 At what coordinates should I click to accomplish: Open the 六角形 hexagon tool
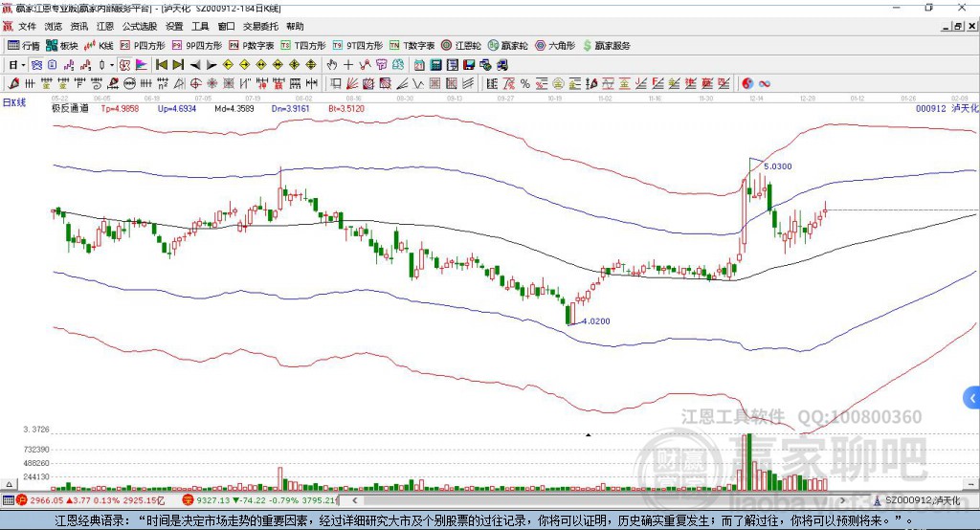point(555,46)
